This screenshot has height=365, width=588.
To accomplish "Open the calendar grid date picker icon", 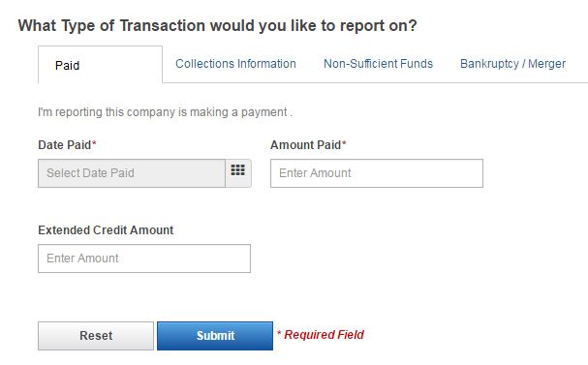I will pyautogui.click(x=238, y=172).
